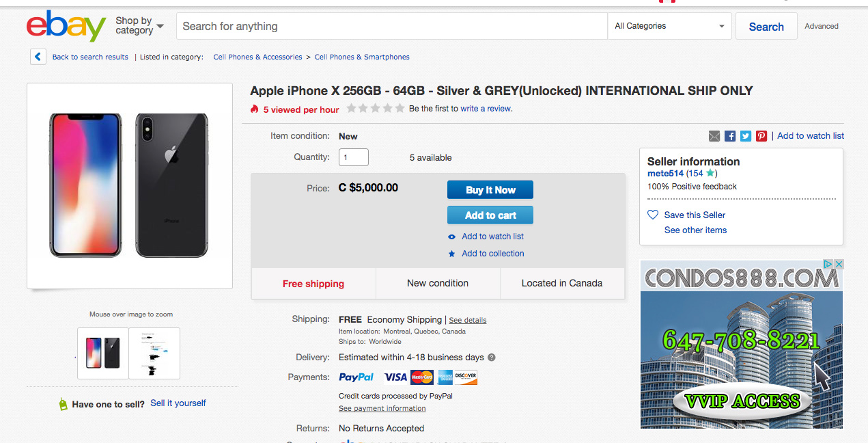The width and height of the screenshot is (868, 443).
Task: Expand the Shop by category menu
Action: coord(139,26)
